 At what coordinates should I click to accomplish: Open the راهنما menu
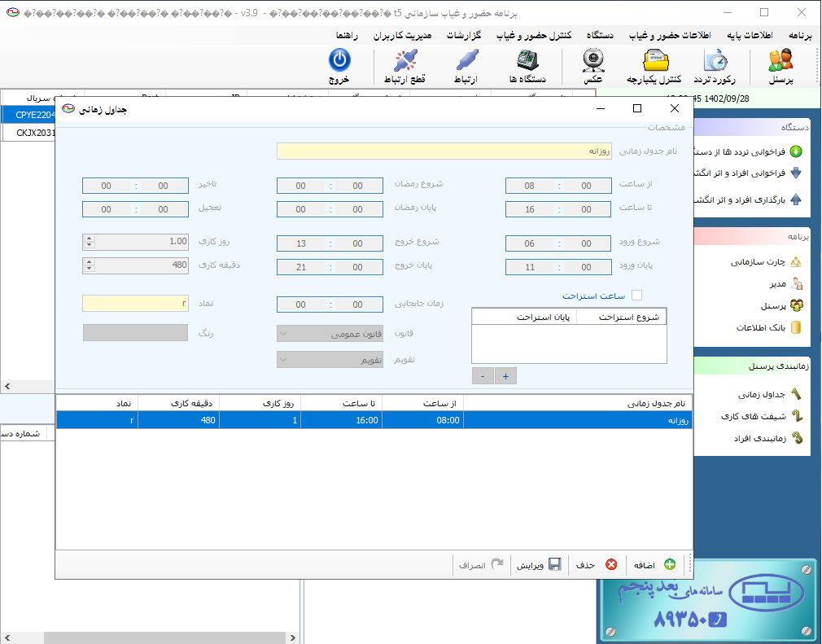pos(347,35)
